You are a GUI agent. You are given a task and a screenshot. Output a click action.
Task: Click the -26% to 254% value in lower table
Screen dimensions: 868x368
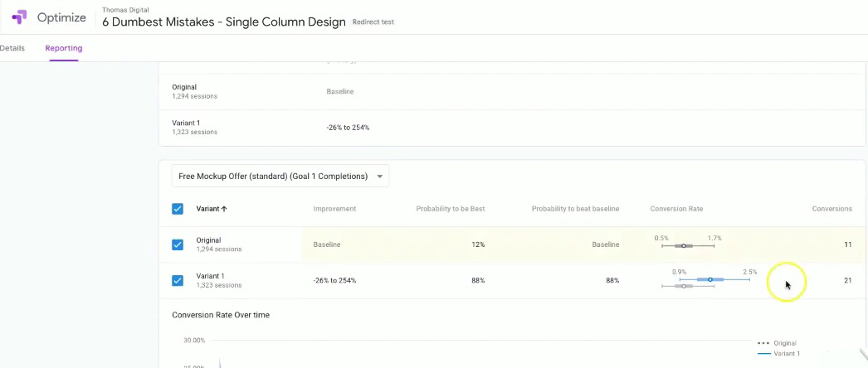(334, 281)
